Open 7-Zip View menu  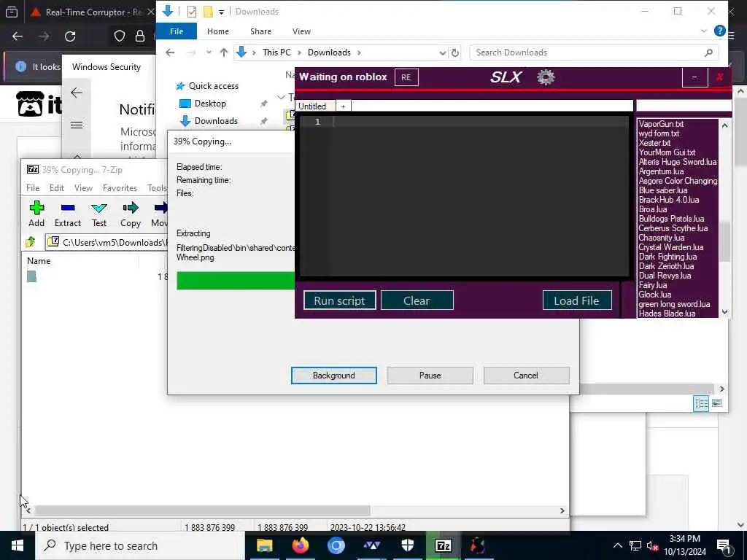point(83,188)
